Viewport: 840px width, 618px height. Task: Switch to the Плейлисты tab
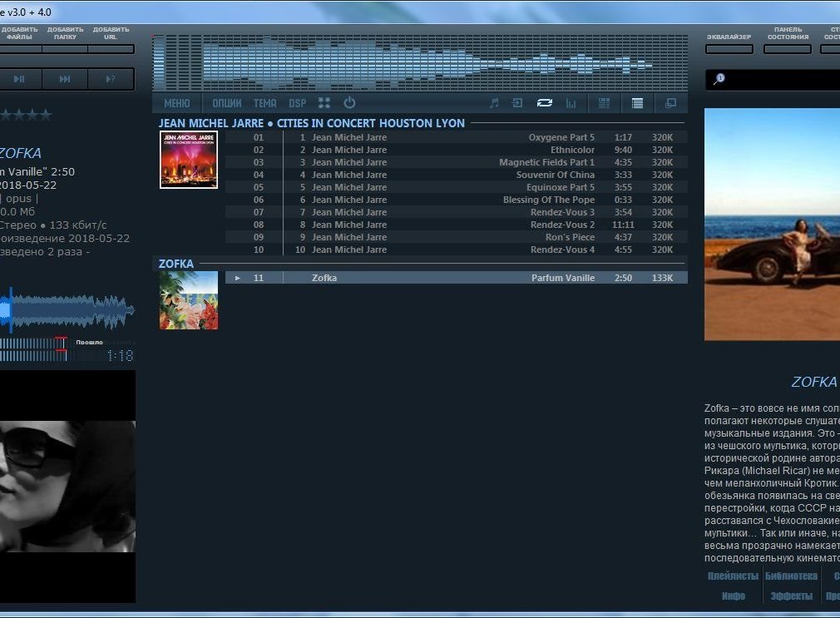point(733,576)
